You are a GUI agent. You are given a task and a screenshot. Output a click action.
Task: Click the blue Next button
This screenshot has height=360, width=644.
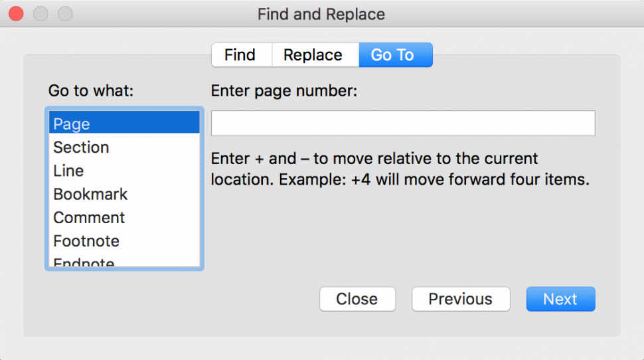(560, 299)
